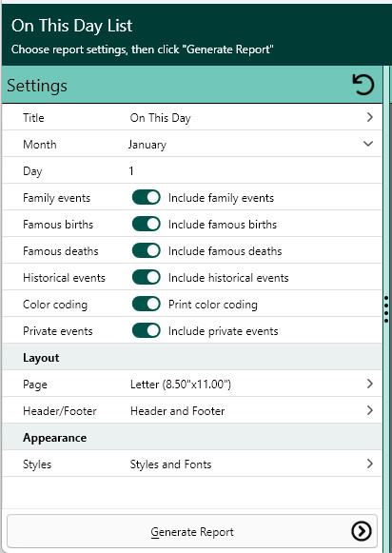The image size is (392, 553).
Task: Open the Month dropdown arrow
Action: 368,144
